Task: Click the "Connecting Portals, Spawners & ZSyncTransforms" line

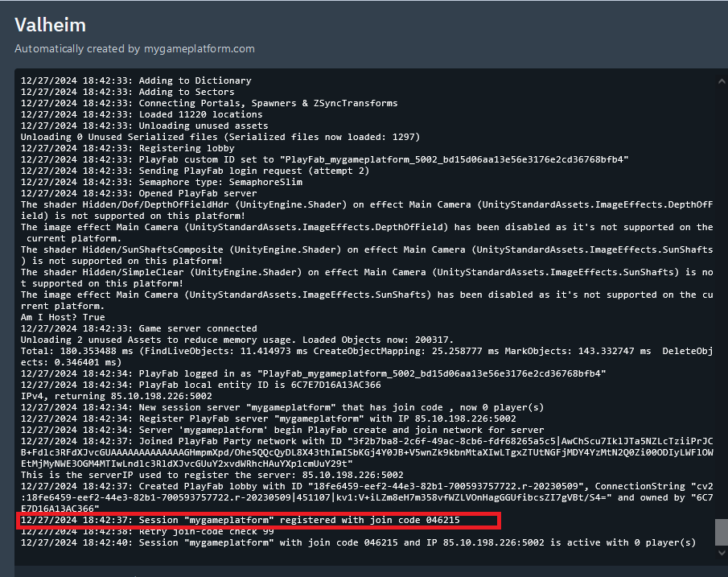Action: [209, 103]
